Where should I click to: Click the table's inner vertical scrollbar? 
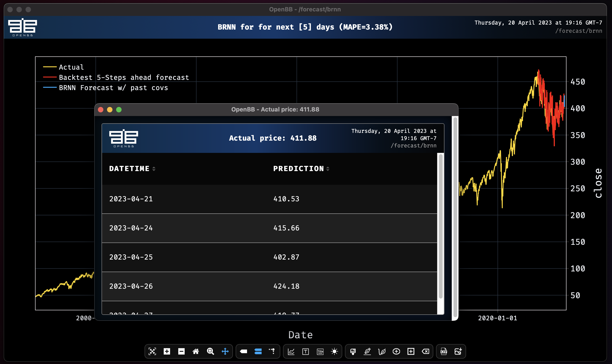click(441, 226)
